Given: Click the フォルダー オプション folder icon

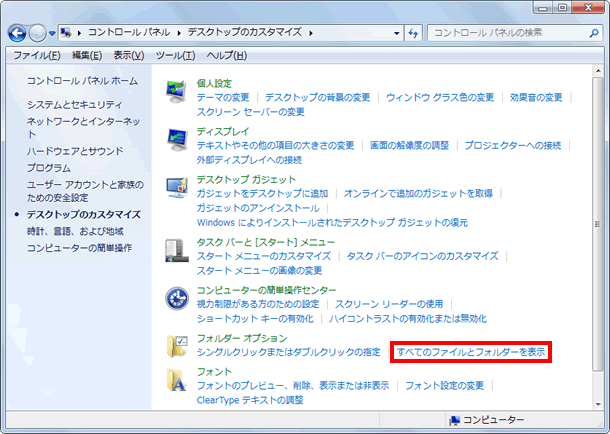Looking at the screenshot, I should pos(177,346).
